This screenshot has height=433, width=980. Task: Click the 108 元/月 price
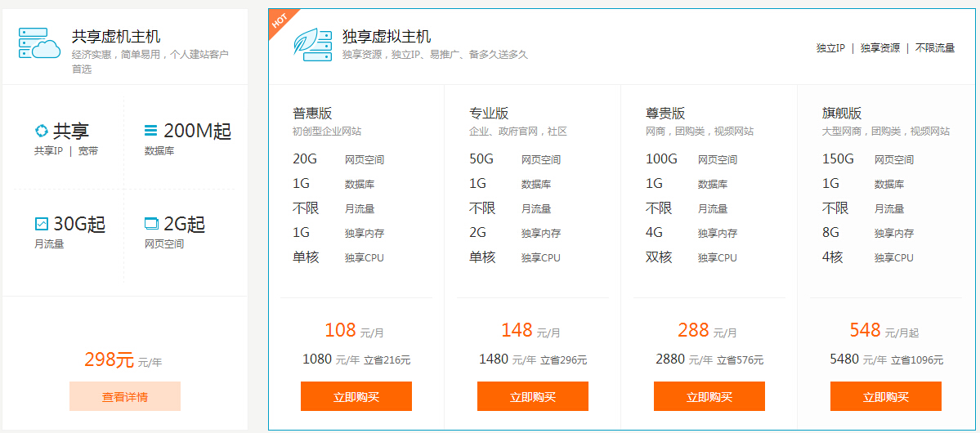[355, 330]
